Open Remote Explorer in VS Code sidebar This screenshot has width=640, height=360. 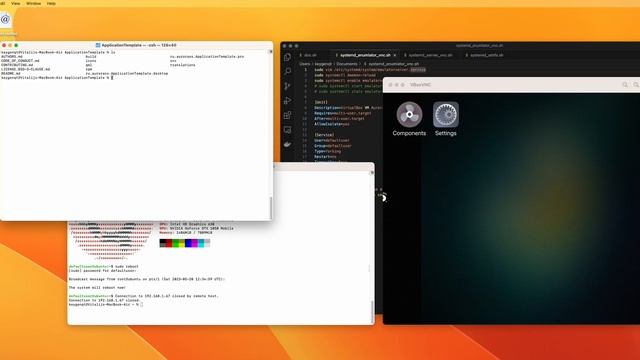click(x=287, y=130)
